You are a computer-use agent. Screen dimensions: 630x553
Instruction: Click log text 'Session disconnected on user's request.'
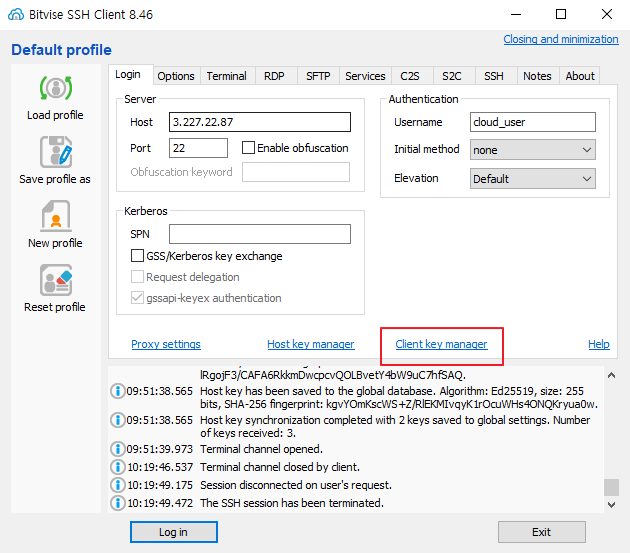(x=296, y=485)
